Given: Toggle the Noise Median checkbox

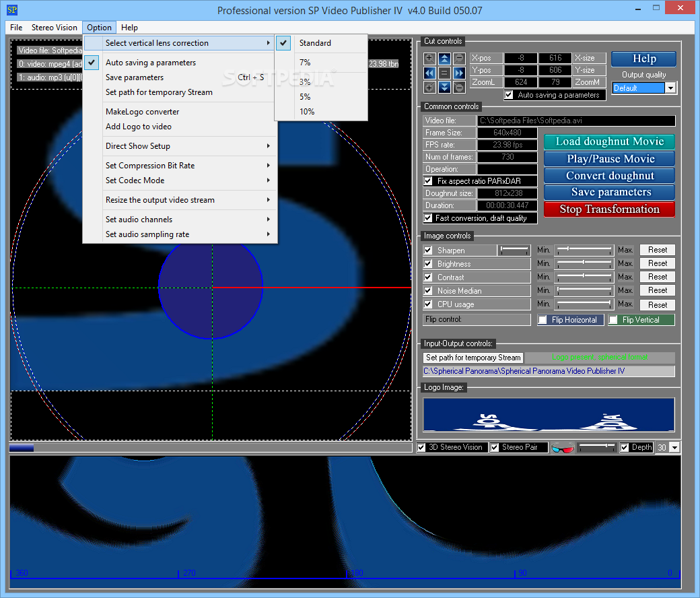Looking at the screenshot, I should coord(428,291).
